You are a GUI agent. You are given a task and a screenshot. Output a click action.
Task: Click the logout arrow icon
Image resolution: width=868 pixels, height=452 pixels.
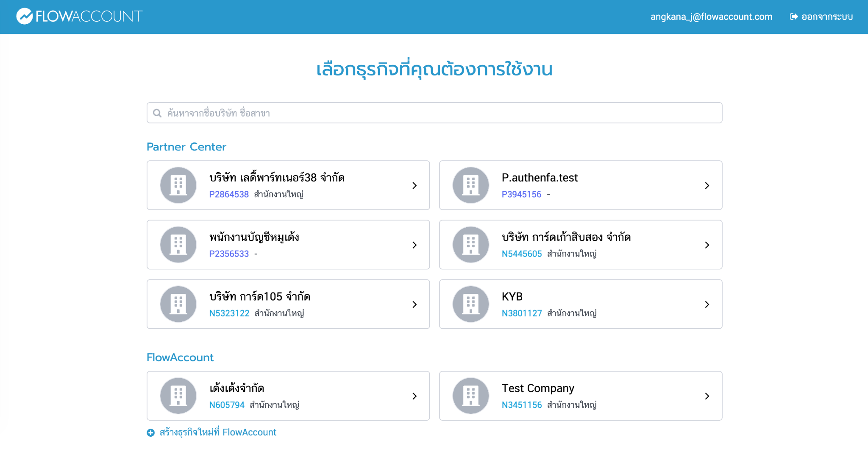coord(794,17)
